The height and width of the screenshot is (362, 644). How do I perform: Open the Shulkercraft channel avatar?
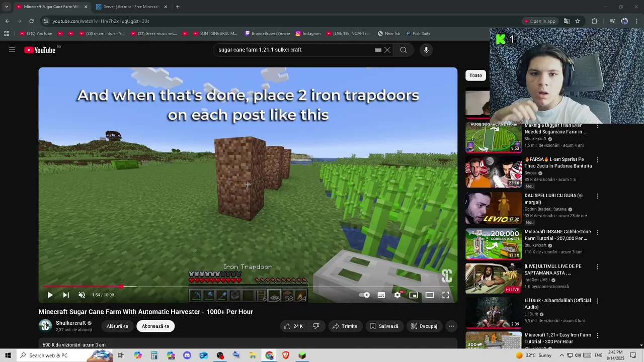45,326
